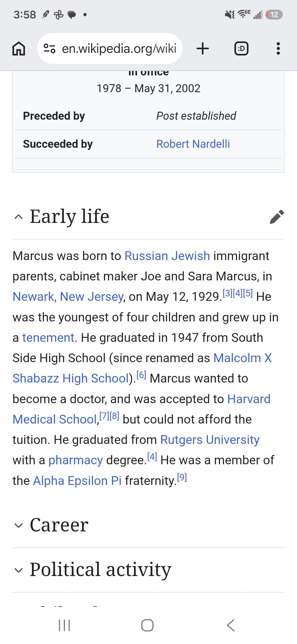Open a new tab with plus icon
This screenshot has width=297, height=644.
203,48
